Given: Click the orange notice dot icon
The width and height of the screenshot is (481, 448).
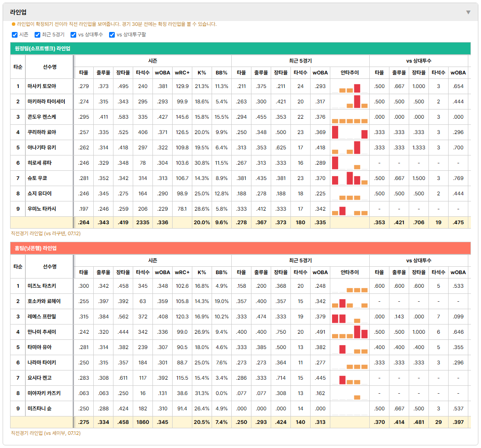Looking at the screenshot, I should coord(14,24).
